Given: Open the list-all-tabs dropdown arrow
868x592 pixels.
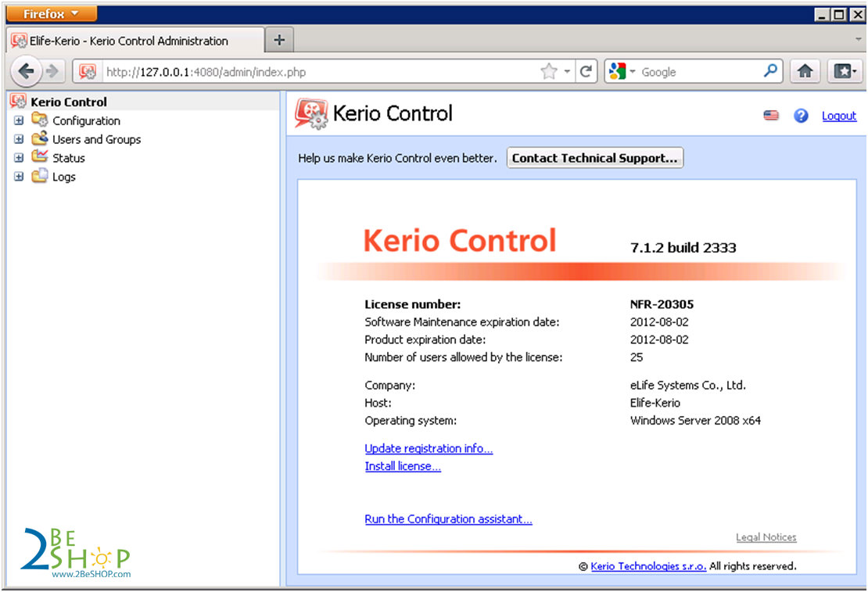Looking at the screenshot, I should click(x=858, y=39).
